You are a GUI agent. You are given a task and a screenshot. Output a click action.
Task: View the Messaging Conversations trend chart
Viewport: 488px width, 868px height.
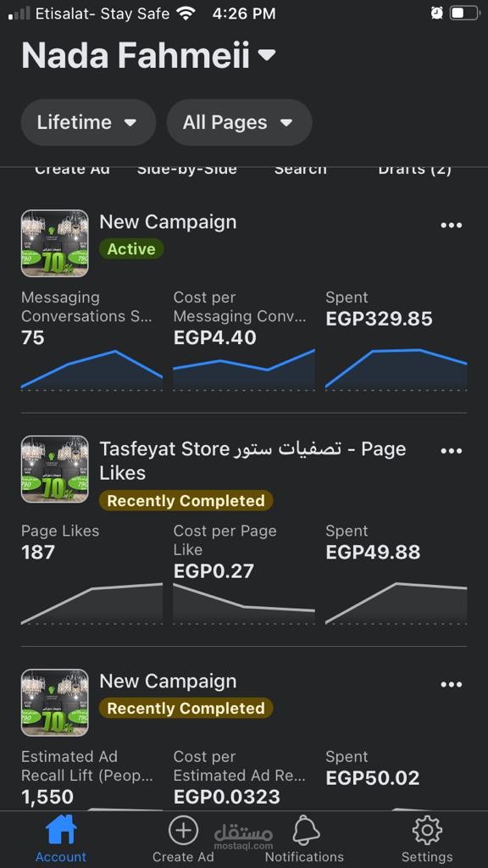click(91, 370)
